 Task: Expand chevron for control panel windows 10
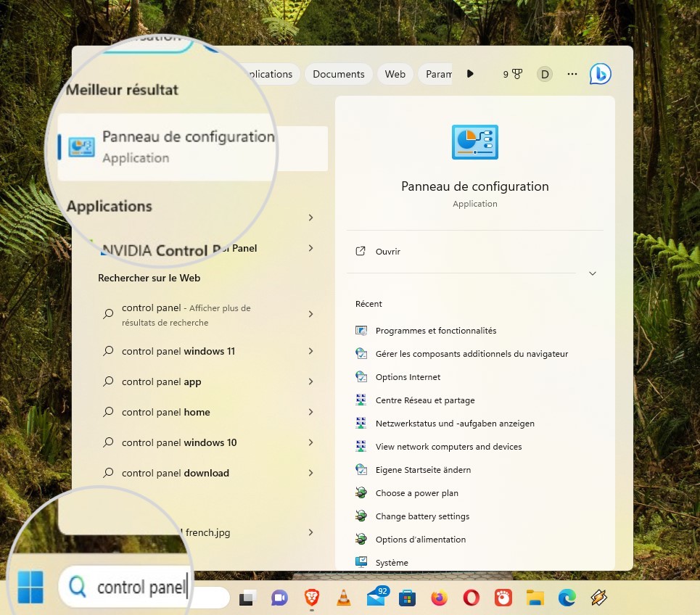click(310, 442)
